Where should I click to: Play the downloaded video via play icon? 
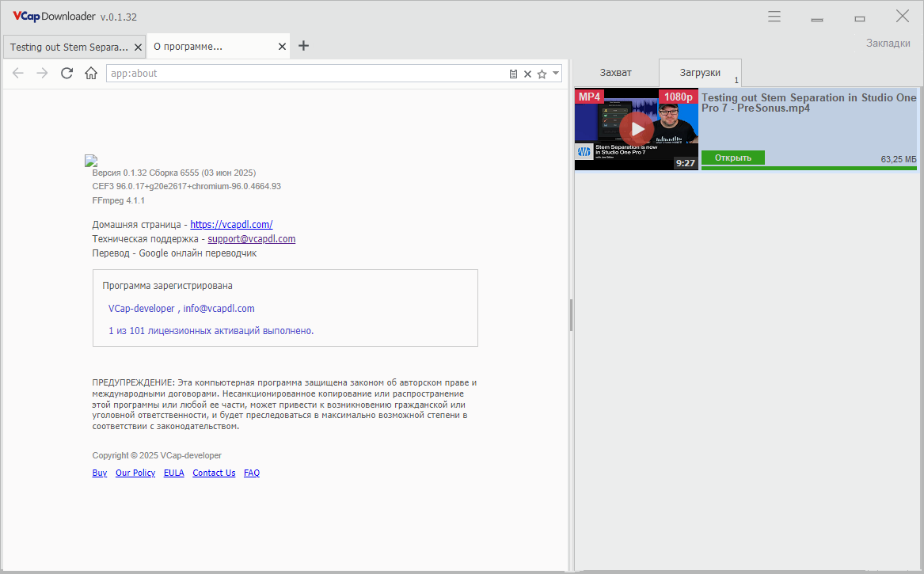coord(637,128)
